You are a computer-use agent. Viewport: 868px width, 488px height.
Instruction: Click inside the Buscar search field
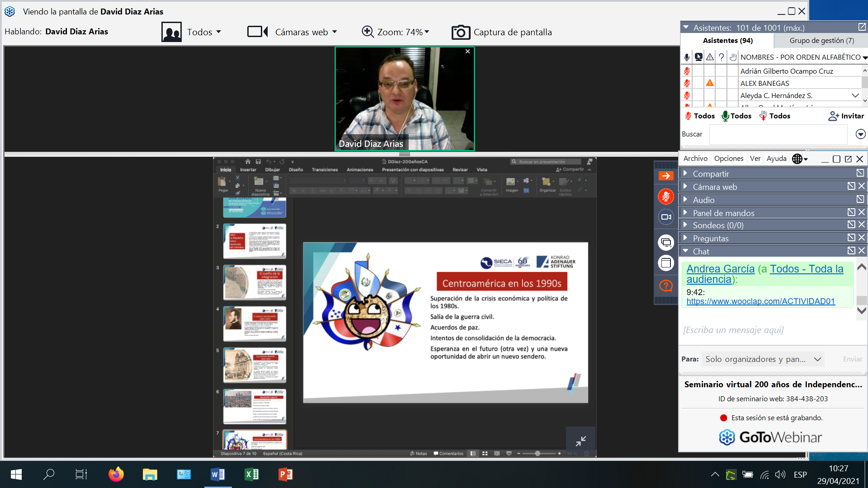[x=778, y=135]
